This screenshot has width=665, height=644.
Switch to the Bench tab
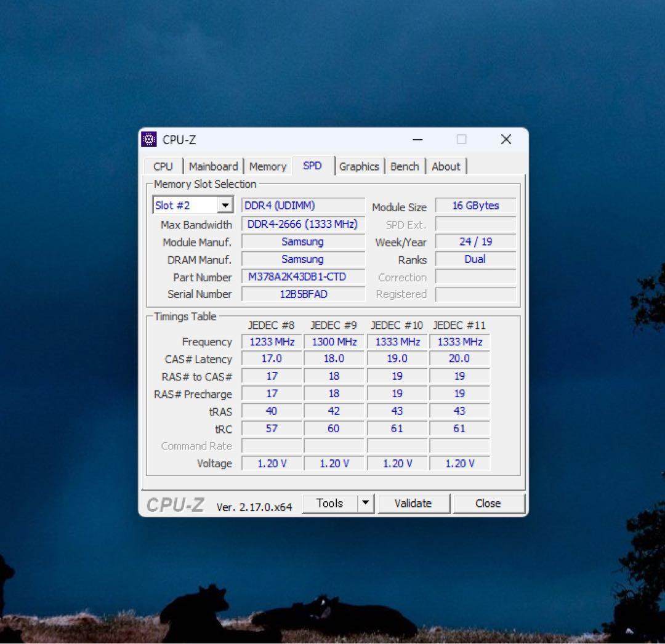[405, 166]
